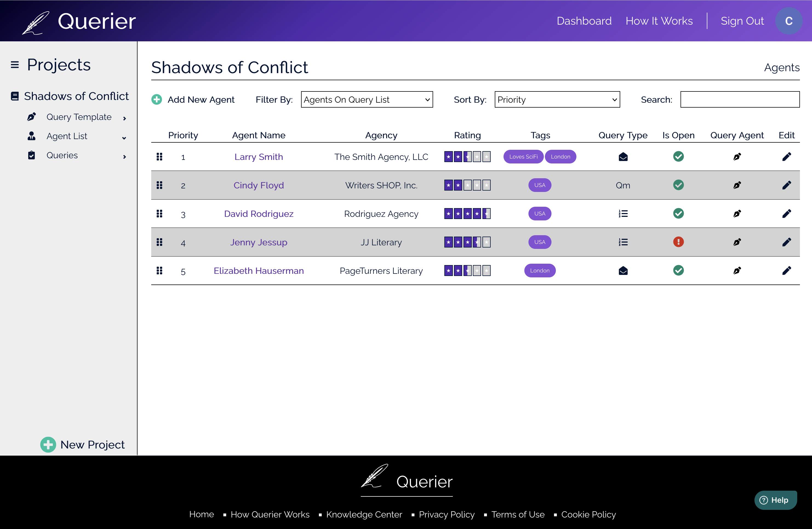
Task: Expand the Query Template sidebar item
Action: click(x=79, y=117)
